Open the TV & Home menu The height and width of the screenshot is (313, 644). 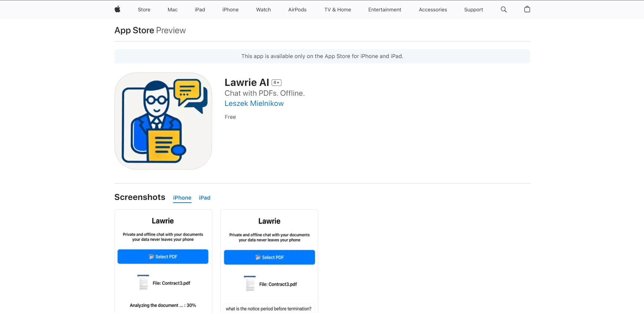(338, 10)
